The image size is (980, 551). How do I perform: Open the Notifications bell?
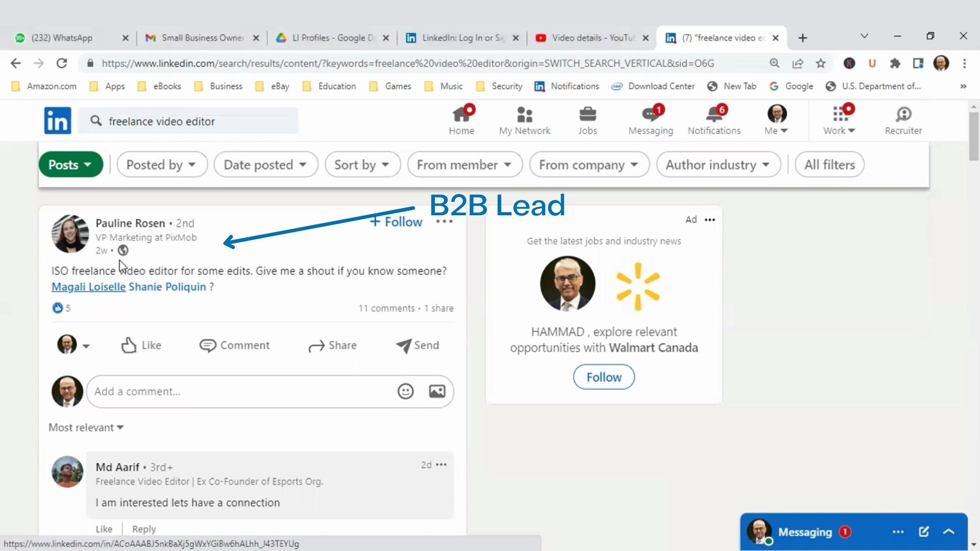click(714, 120)
